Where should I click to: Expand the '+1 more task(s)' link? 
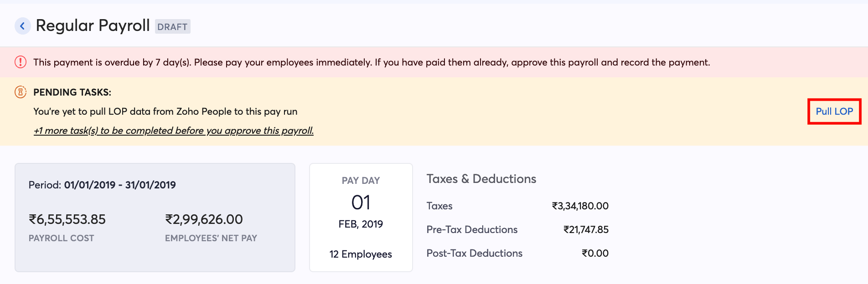(173, 131)
